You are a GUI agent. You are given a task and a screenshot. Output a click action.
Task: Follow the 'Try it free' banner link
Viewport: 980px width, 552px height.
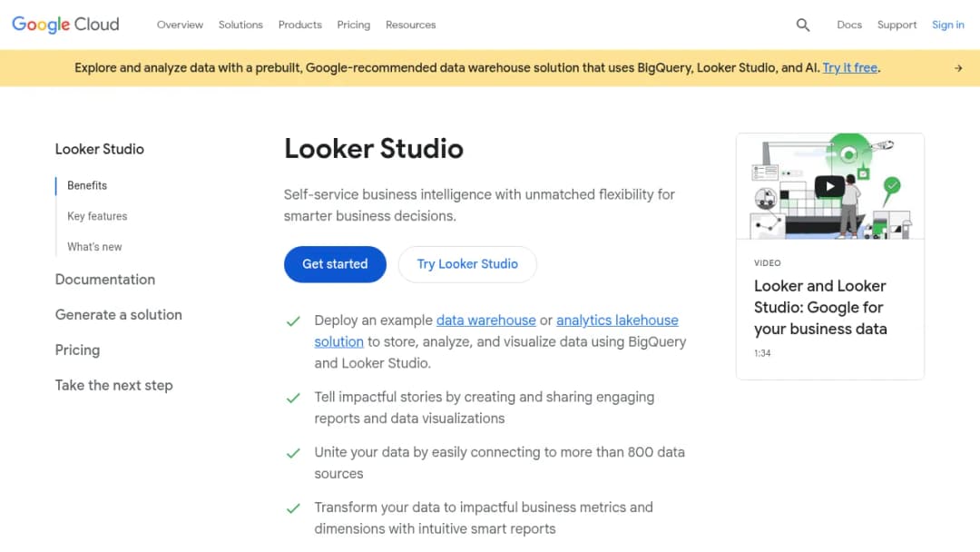tap(850, 67)
